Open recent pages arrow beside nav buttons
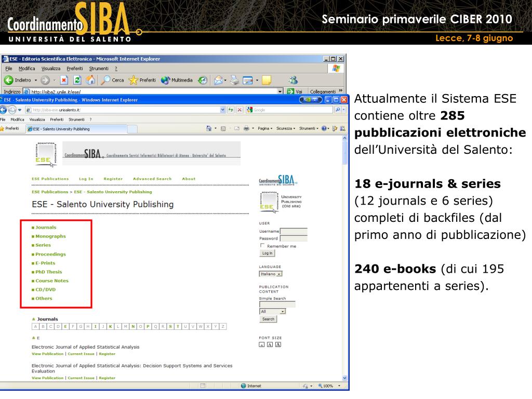Screen dimensions: 532x399 [x=20, y=110]
